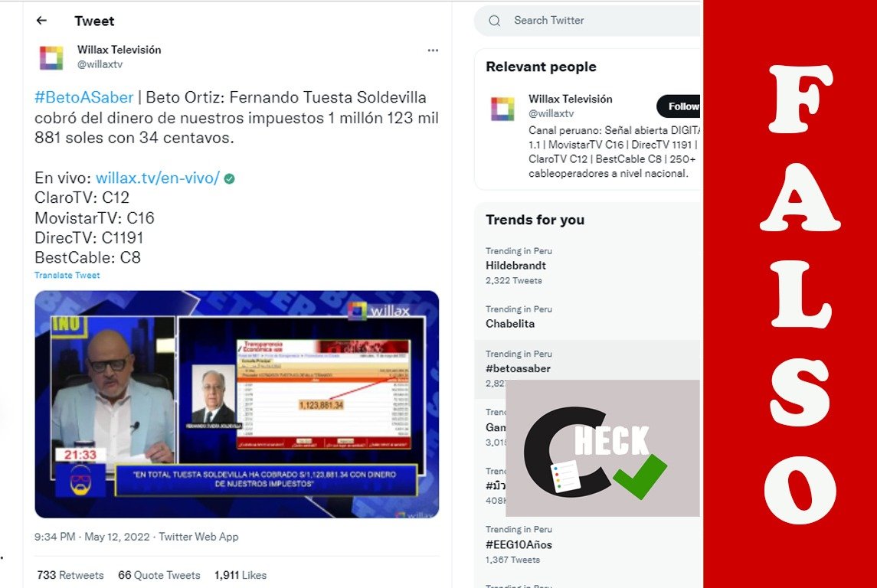Open the willax.tv/en-vivo/ link
This screenshot has height=588, width=877.
pos(158,178)
